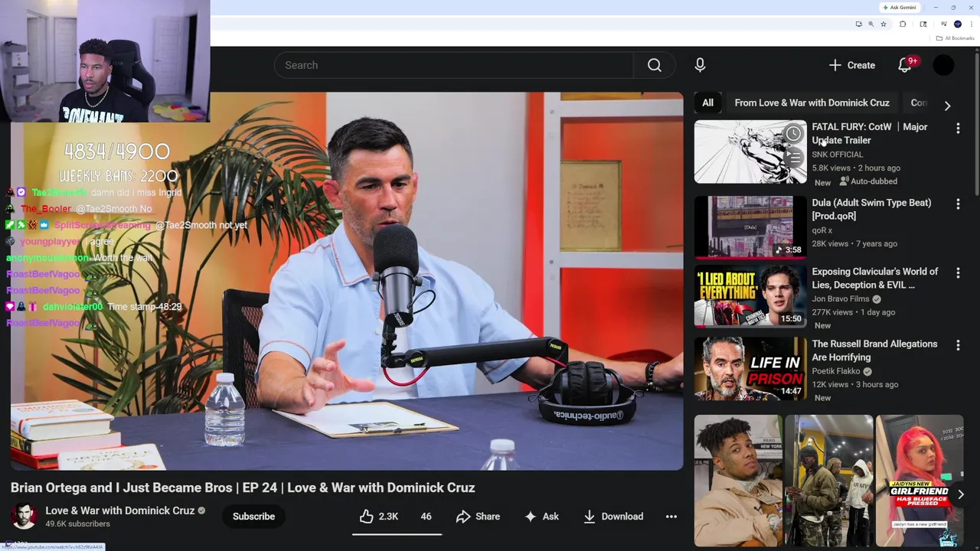Image resolution: width=980 pixels, height=551 pixels.
Task: Click install app icon in address bar
Action: point(858,24)
